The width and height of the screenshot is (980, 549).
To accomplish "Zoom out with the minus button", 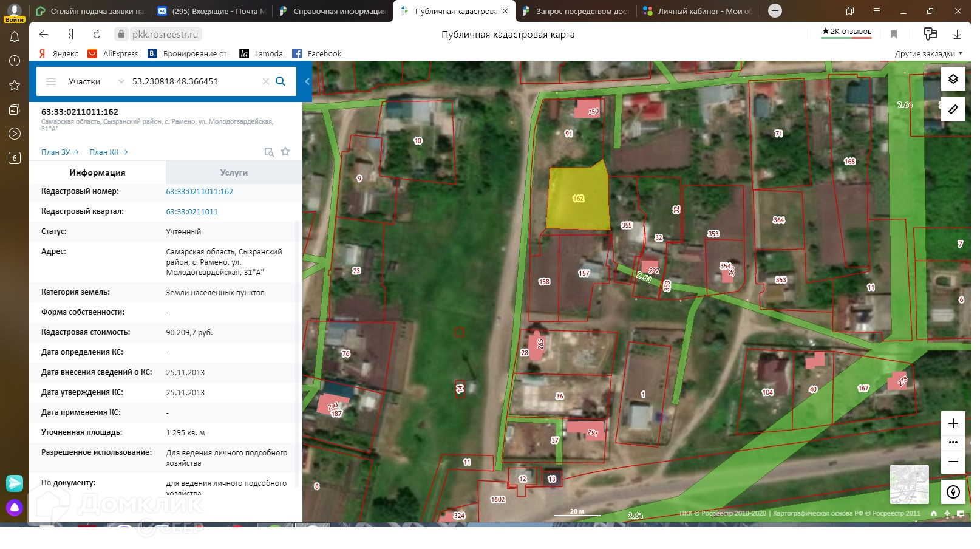I will click(x=953, y=462).
